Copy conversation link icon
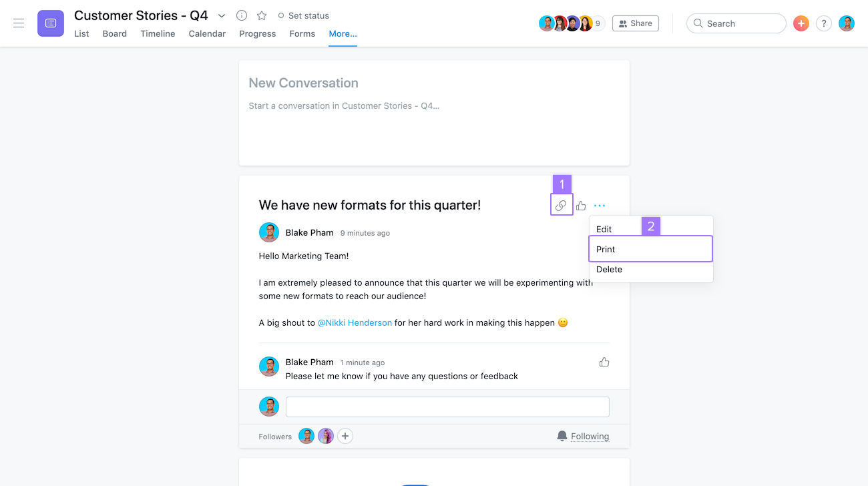 tap(561, 206)
